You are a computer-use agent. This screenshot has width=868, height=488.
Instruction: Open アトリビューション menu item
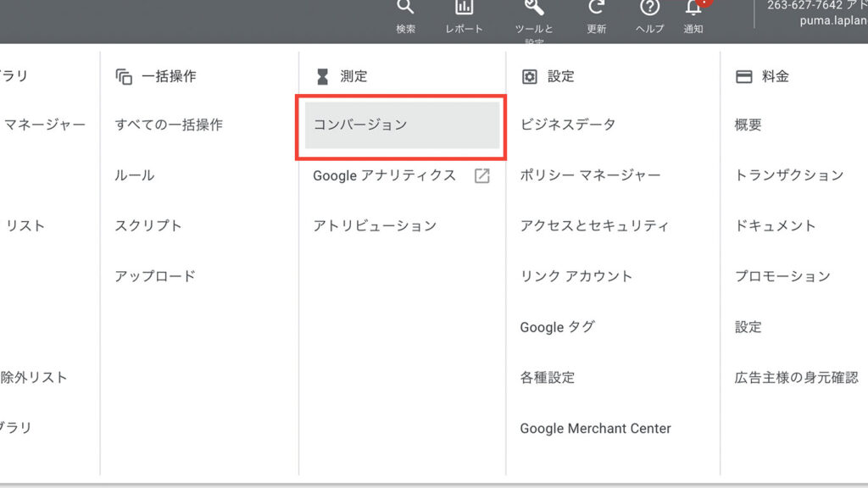click(x=375, y=226)
